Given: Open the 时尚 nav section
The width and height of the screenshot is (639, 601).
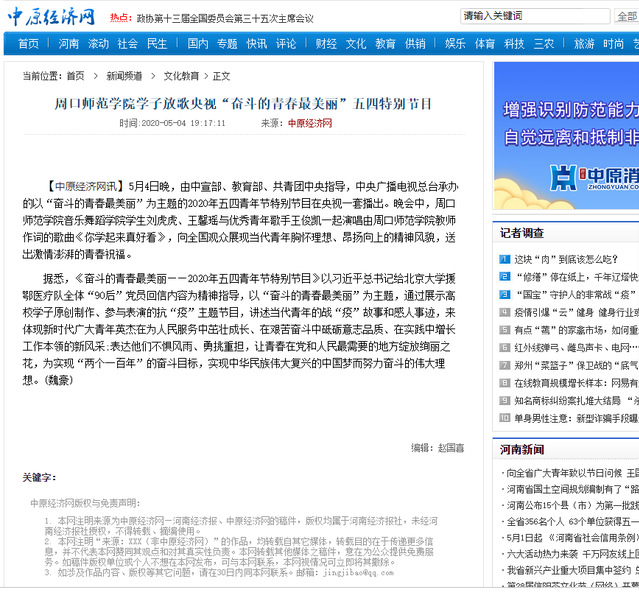Looking at the screenshot, I should 613,44.
